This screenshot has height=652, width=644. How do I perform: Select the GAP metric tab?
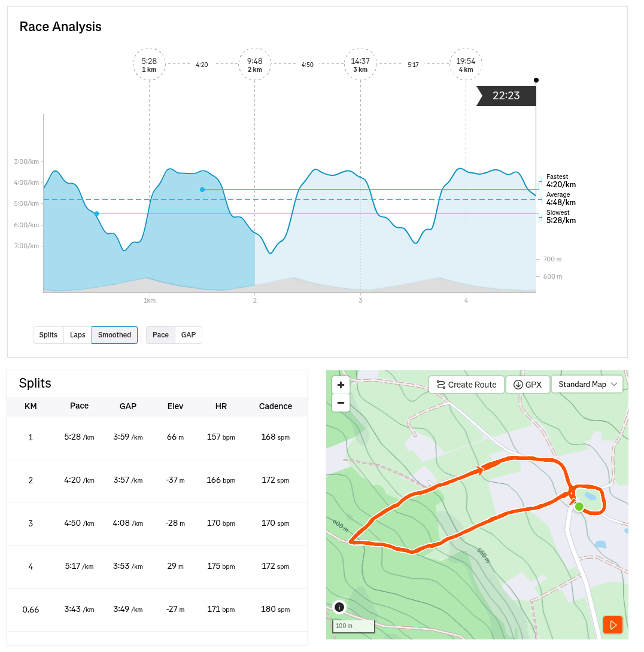click(189, 335)
